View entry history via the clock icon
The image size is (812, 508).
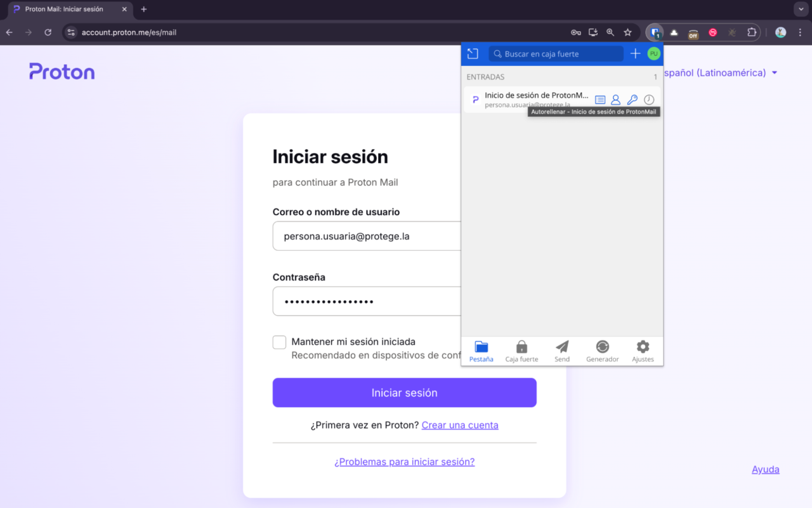(x=648, y=99)
